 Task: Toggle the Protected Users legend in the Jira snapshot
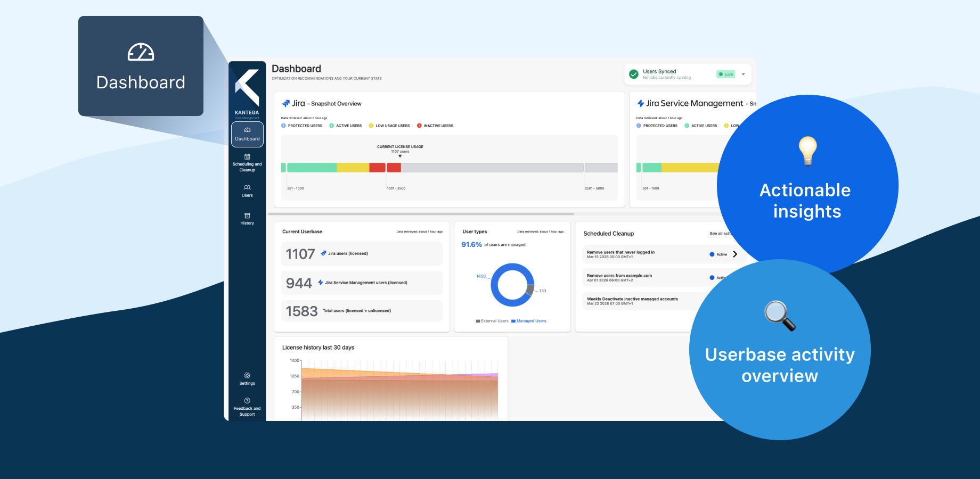click(301, 126)
